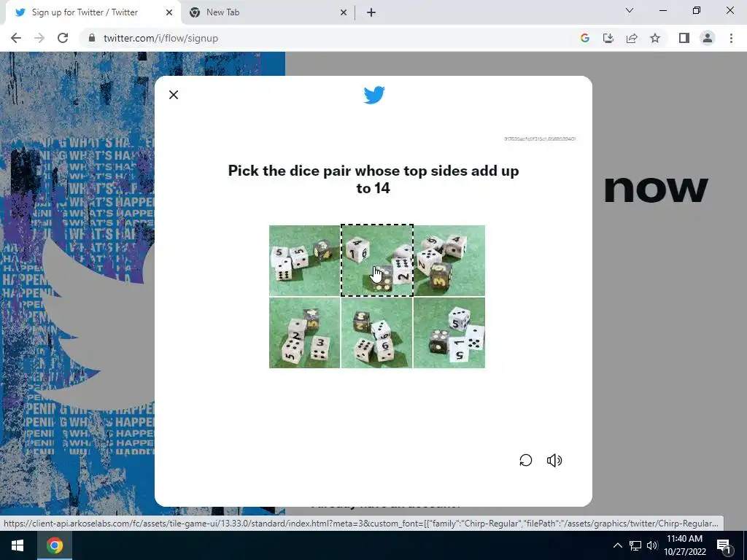Open the Google icon in address bar
The height and width of the screenshot is (560, 747).
click(585, 38)
